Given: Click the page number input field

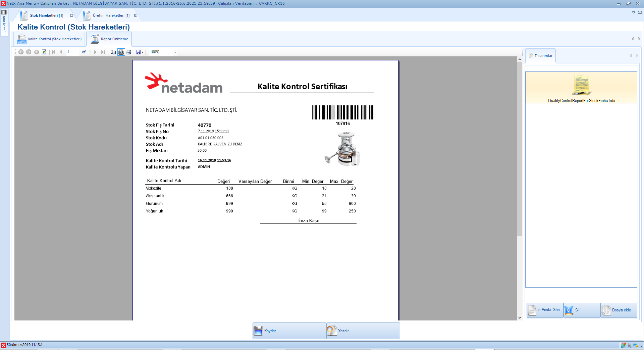Looking at the screenshot, I should coord(73,52).
